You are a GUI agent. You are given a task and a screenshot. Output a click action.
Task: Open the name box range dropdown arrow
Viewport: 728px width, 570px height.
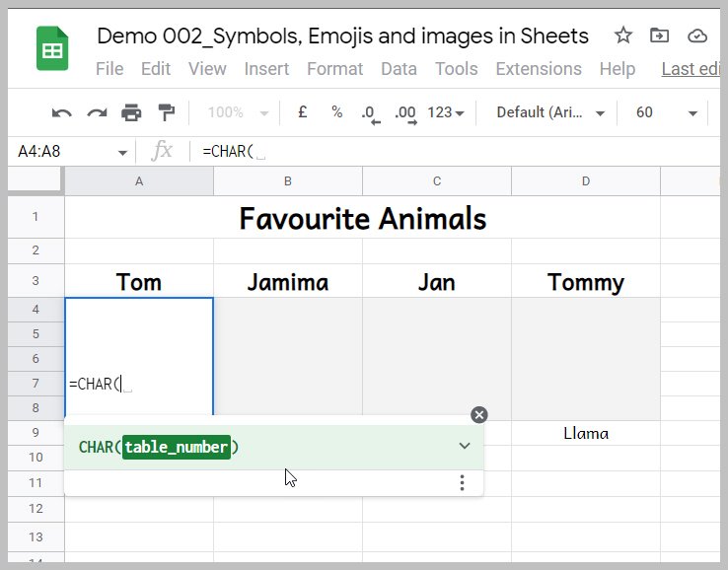click(x=122, y=153)
